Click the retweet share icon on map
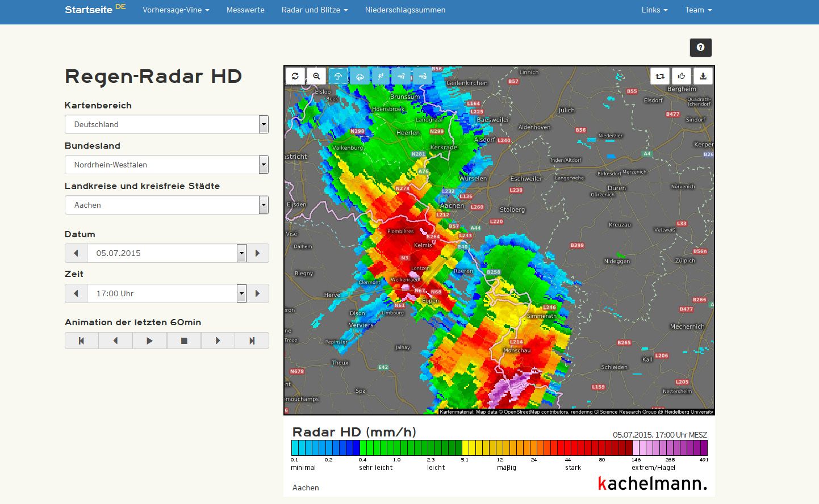The image size is (819, 504). coord(660,75)
